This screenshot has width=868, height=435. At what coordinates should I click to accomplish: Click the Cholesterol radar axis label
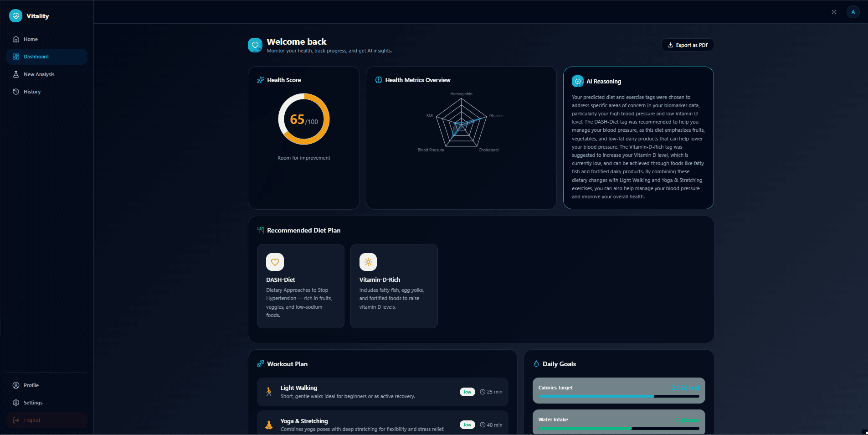[x=488, y=150]
